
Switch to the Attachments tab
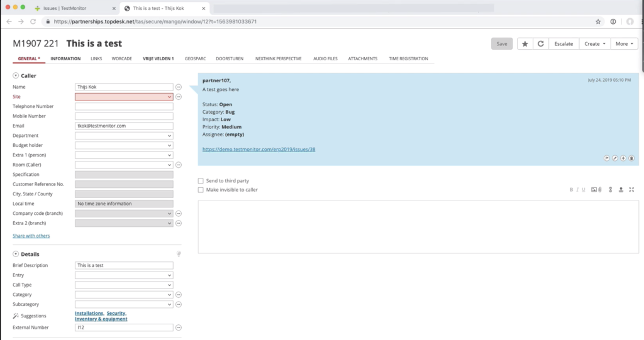(x=363, y=58)
